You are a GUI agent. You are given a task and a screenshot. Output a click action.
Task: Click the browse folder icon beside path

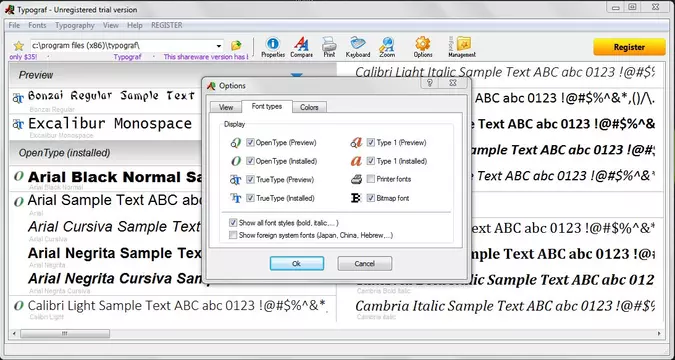pyautogui.click(x=236, y=46)
